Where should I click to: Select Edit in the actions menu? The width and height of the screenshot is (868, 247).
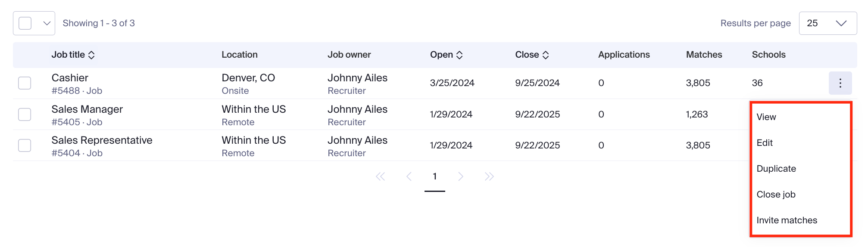point(765,143)
